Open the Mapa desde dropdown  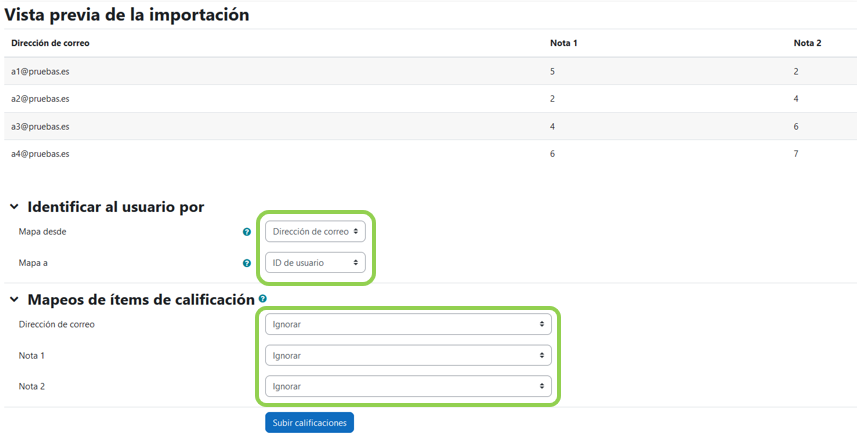316,232
